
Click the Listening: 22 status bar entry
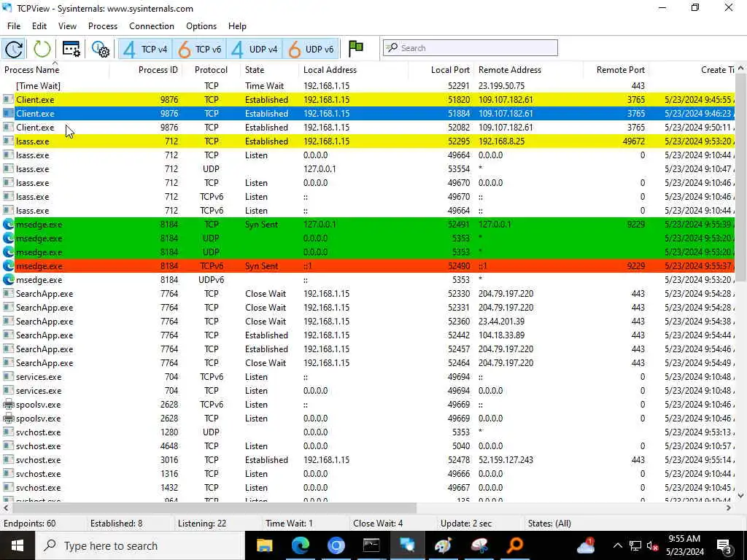tap(202, 524)
